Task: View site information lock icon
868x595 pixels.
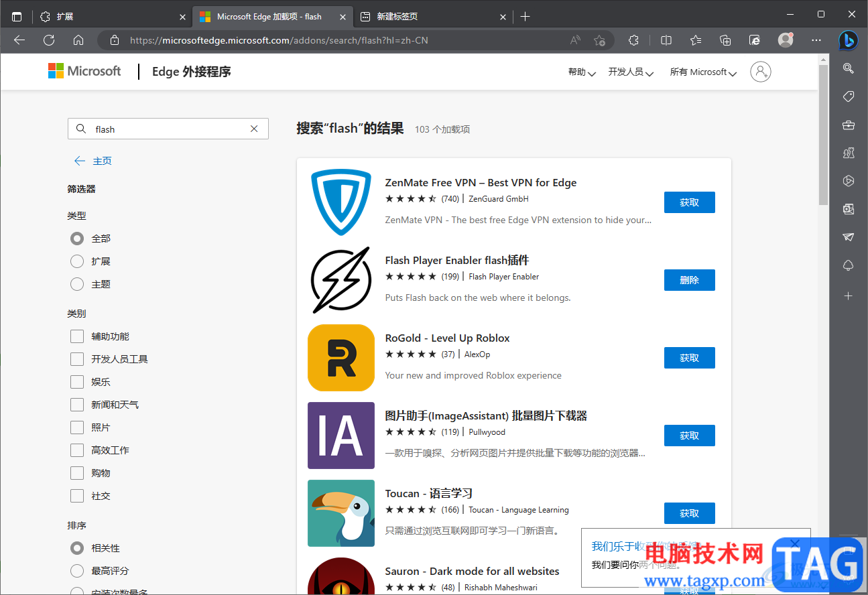Action: point(114,40)
